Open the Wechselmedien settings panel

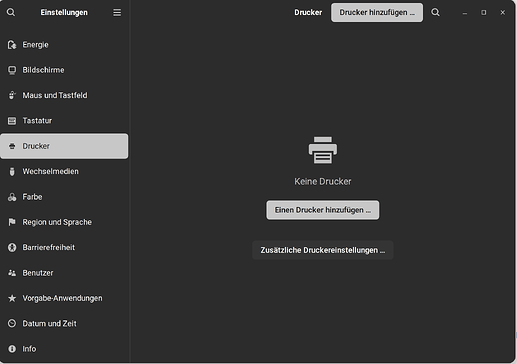(64, 171)
